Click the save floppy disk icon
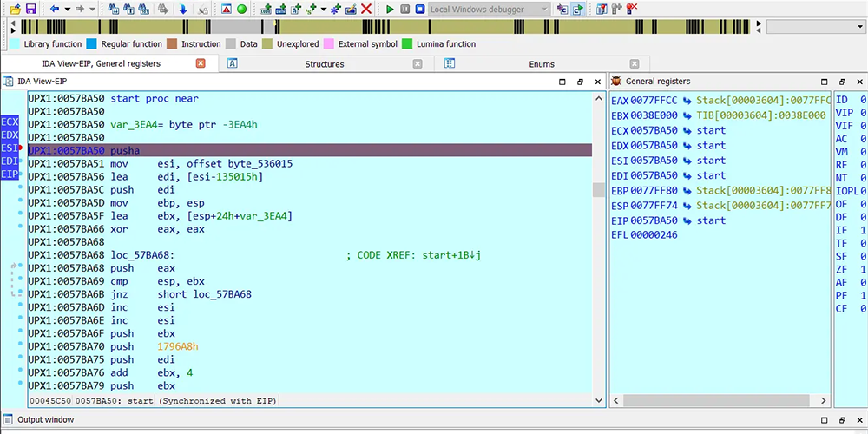The width and height of the screenshot is (868, 434). (30, 9)
